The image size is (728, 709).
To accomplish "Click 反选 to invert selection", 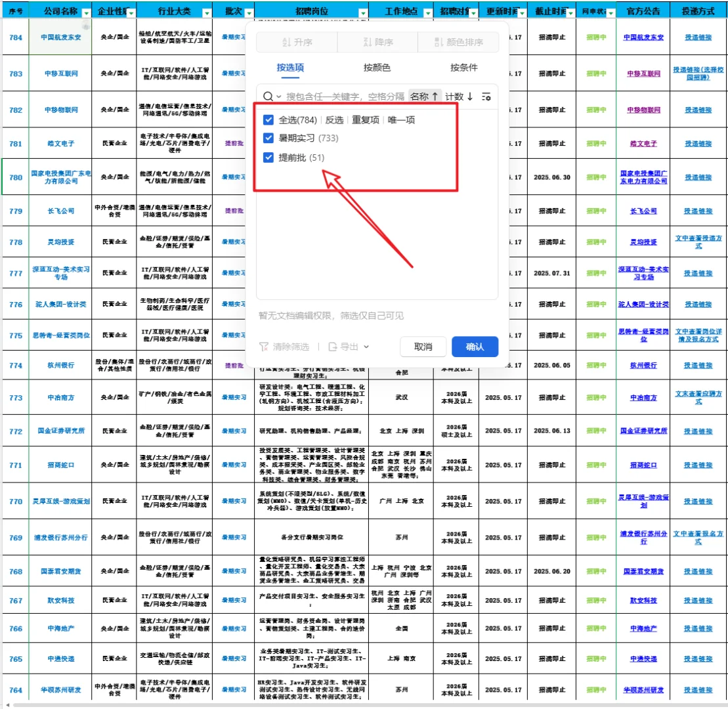I will pyautogui.click(x=334, y=119).
